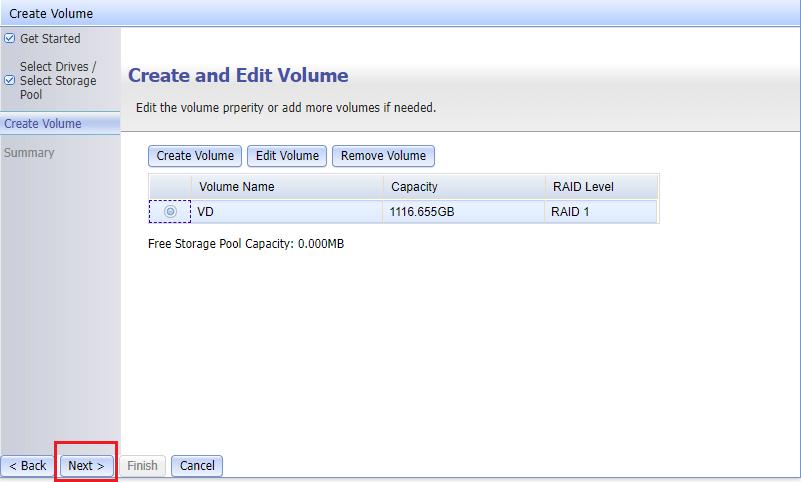
Task: Click the Get Started checkmark icon
Action: pyautogui.click(x=10, y=38)
